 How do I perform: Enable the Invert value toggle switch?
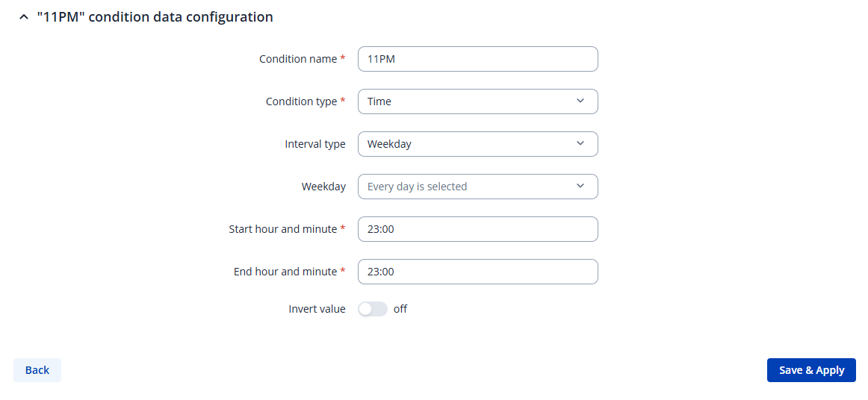pyautogui.click(x=373, y=309)
